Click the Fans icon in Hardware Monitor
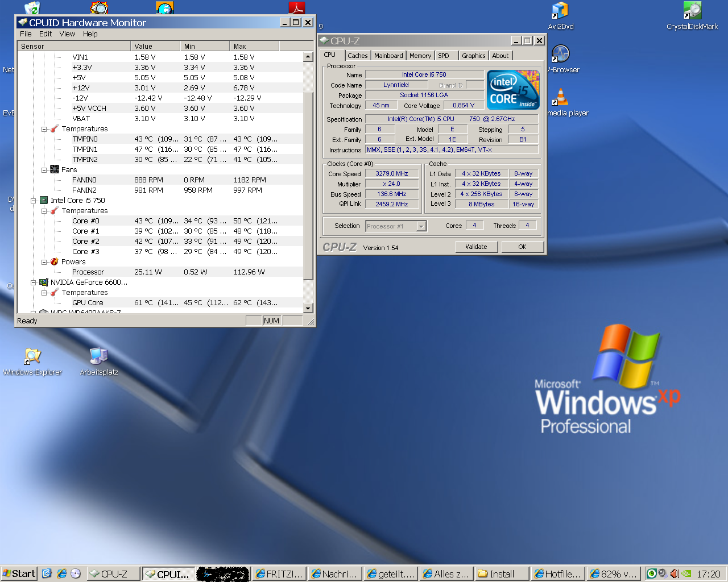This screenshot has width=728, height=582. [55, 169]
